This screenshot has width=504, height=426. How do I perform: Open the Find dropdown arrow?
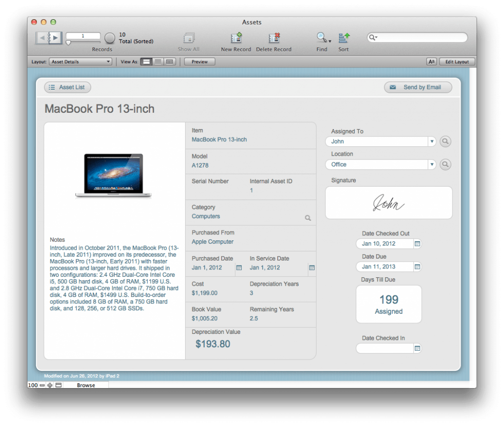click(330, 41)
